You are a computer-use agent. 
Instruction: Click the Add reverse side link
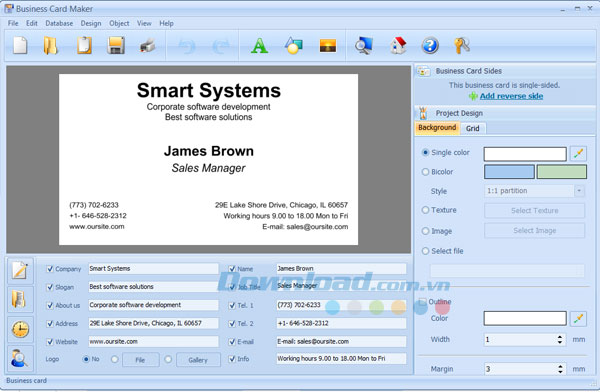[511, 96]
